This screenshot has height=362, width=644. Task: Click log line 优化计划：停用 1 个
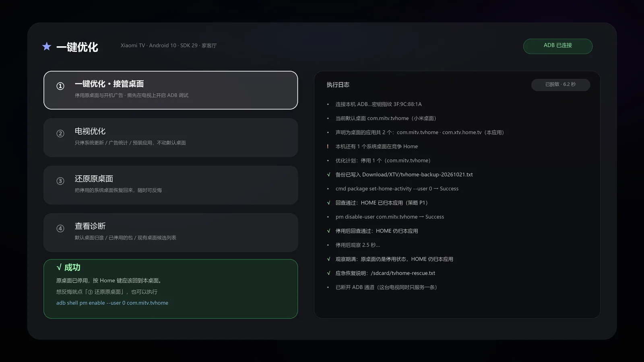tap(383, 160)
